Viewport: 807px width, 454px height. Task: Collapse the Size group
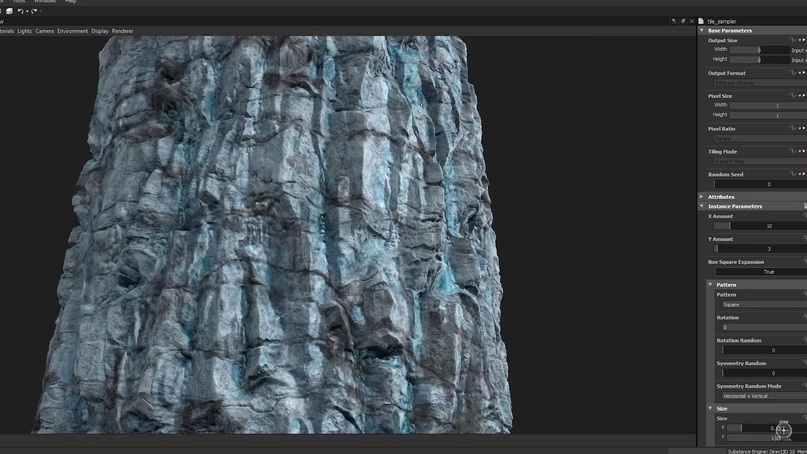[x=710, y=408]
